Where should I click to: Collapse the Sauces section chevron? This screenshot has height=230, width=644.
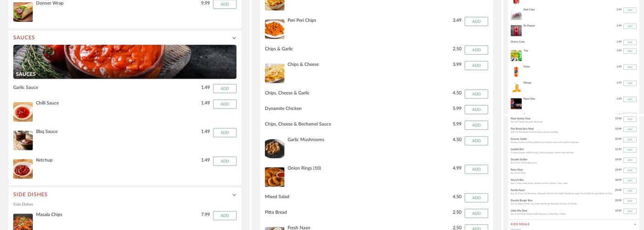pyautogui.click(x=234, y=38)
